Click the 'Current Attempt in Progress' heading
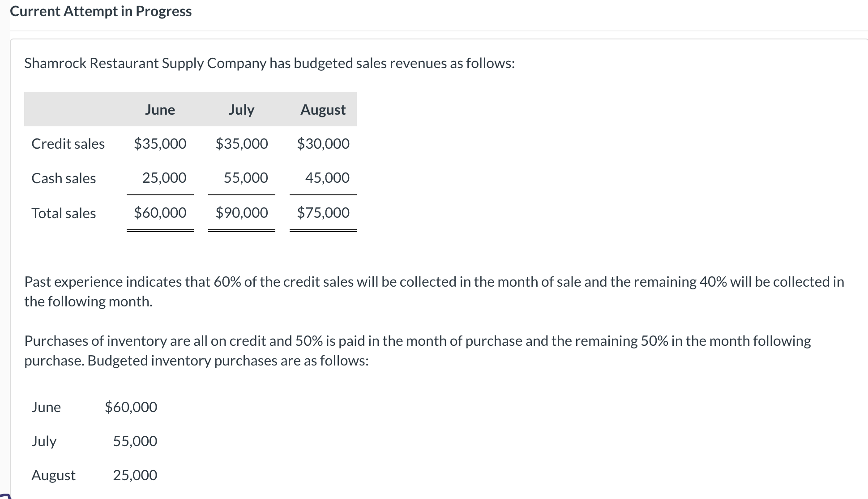Screen dimensions: 868x499 point(101,11)
